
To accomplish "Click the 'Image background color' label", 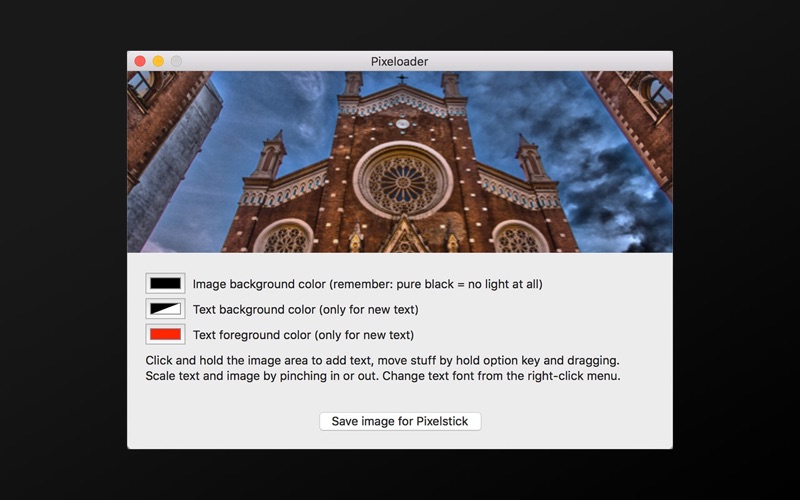I will [367, 284].
